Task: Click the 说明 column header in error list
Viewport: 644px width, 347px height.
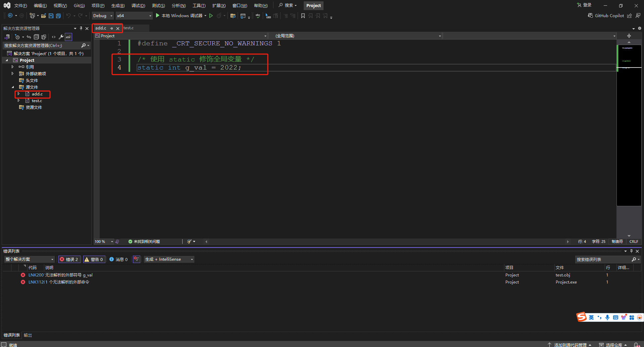Action: (x=49, y=268)
